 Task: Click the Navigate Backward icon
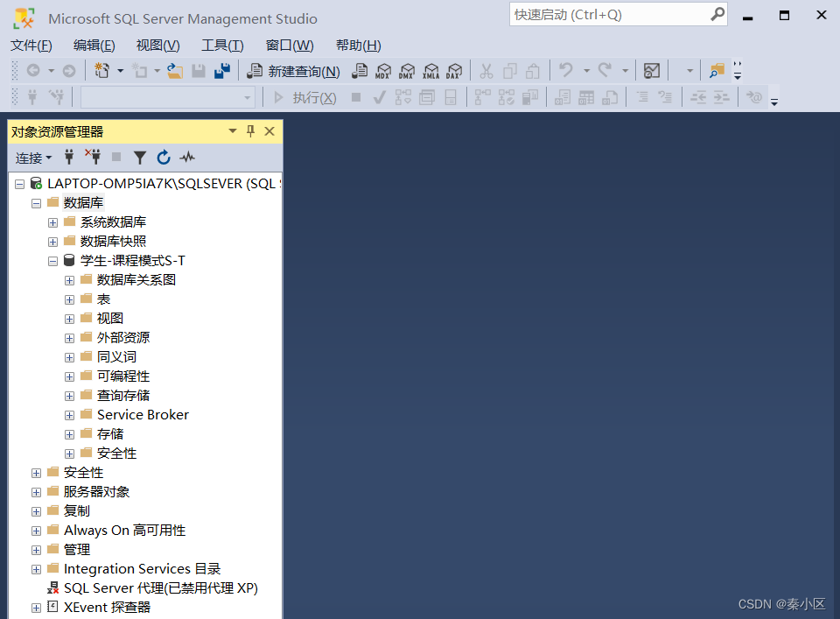click(x=33, y=71)
